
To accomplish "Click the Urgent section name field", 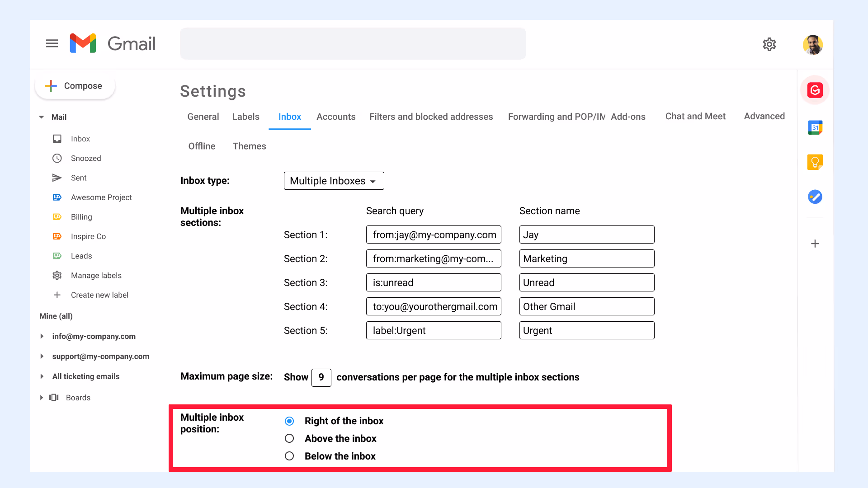I will (587, 330).
